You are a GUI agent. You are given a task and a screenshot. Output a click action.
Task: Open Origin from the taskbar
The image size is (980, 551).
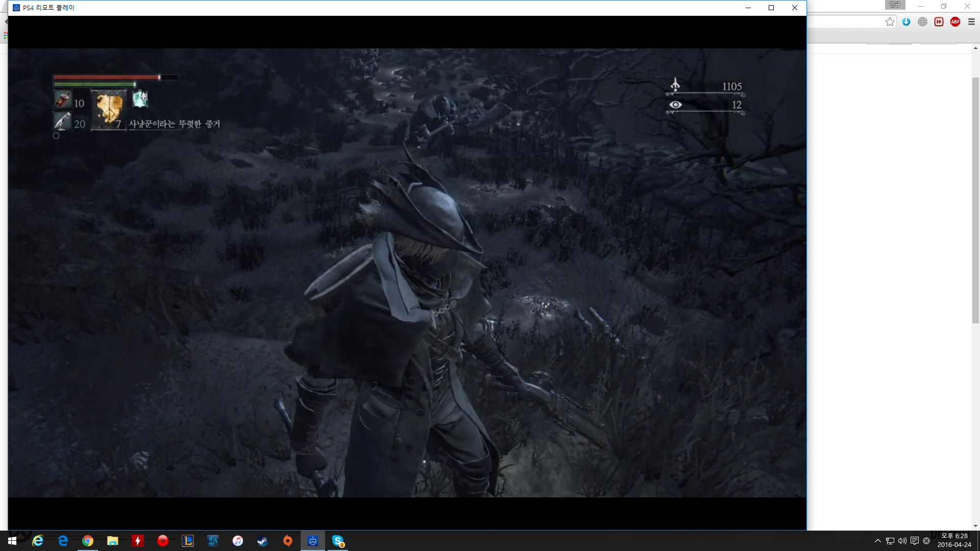click(x=288, y=541)
